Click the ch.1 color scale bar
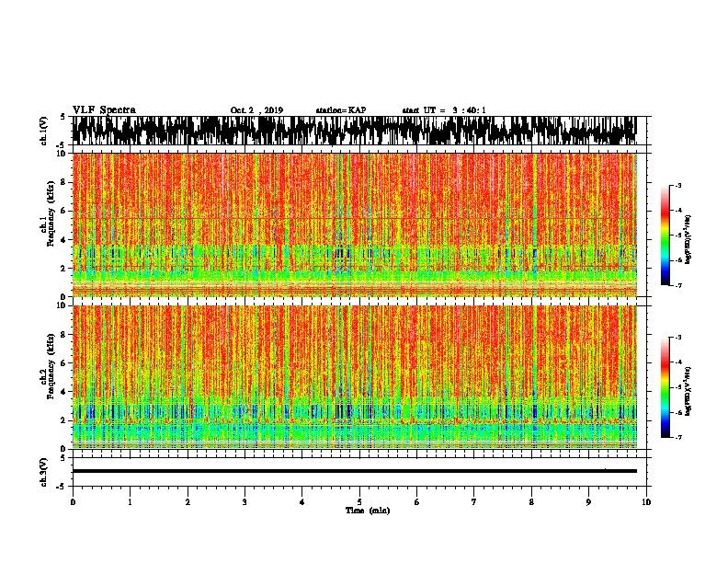 (x=665, y=236)
